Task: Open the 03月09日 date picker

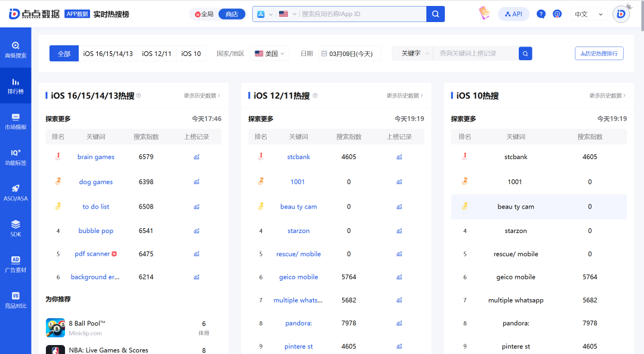Action: [349, 54]
